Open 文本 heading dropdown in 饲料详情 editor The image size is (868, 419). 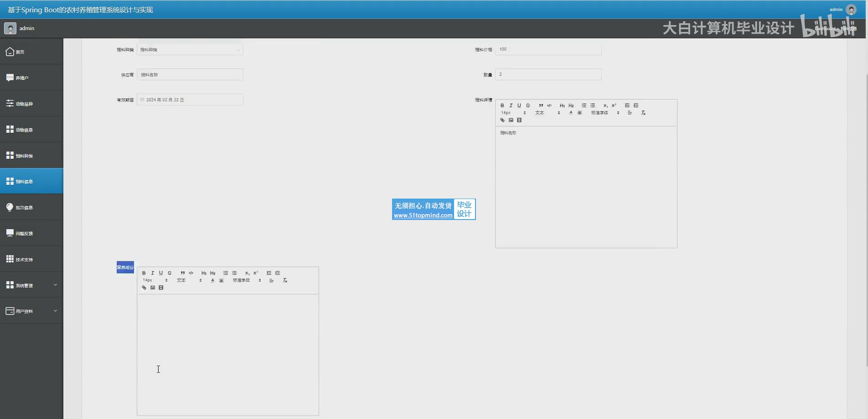(x=548, y=113)
